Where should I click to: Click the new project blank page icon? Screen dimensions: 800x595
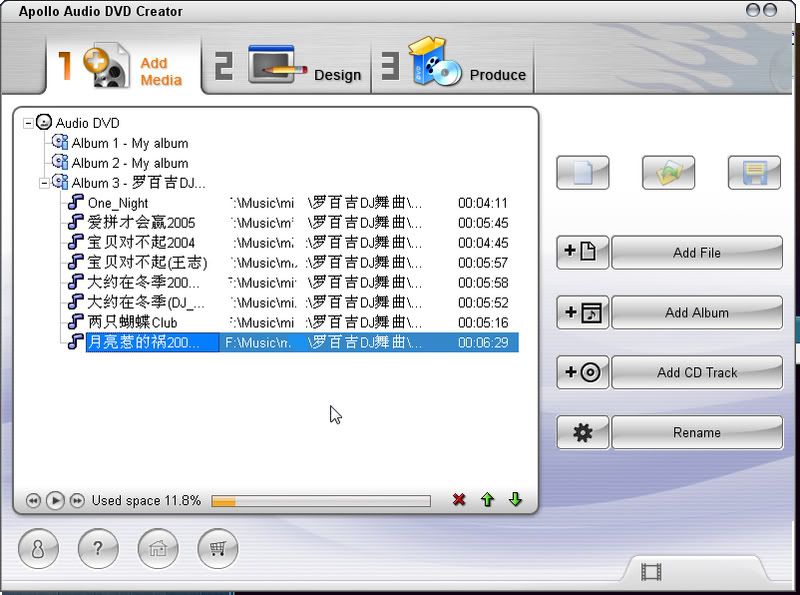tap(583, 172)
